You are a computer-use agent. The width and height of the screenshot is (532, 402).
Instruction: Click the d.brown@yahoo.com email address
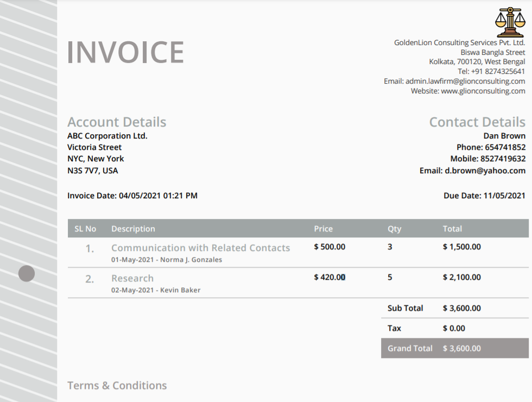click(x=485, y=171)
